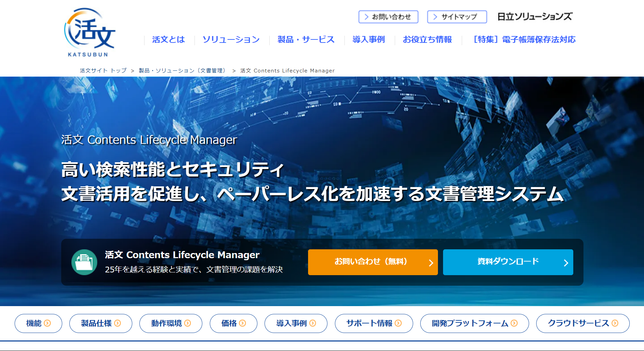Click 製品・ソリューション（文書管理） breadcrumb

click(182, 71)
